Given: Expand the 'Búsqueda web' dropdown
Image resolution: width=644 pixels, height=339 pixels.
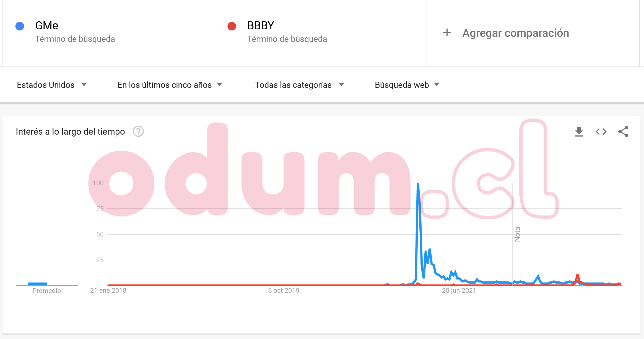Looking at the screenshot, I should 407,85.
